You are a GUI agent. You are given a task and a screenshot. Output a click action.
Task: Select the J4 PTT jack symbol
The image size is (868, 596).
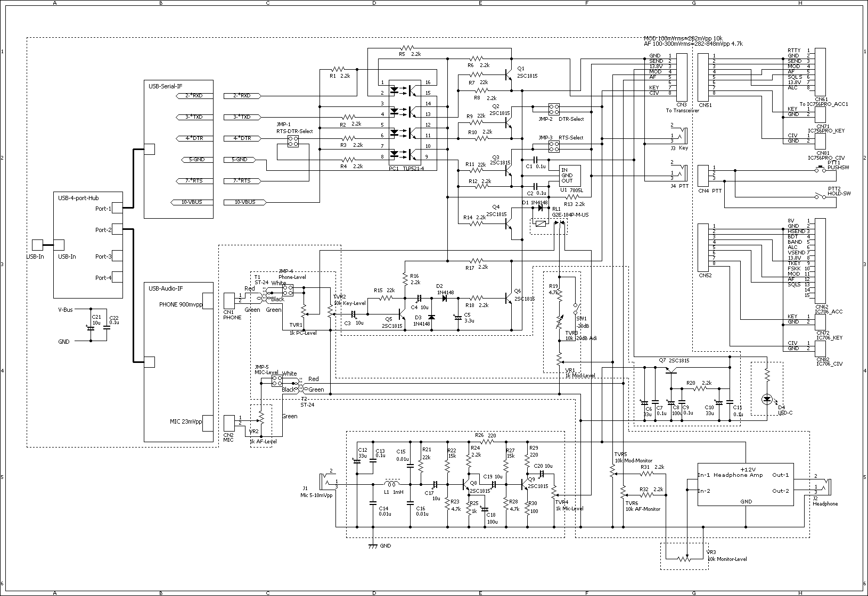click(679, 173)
